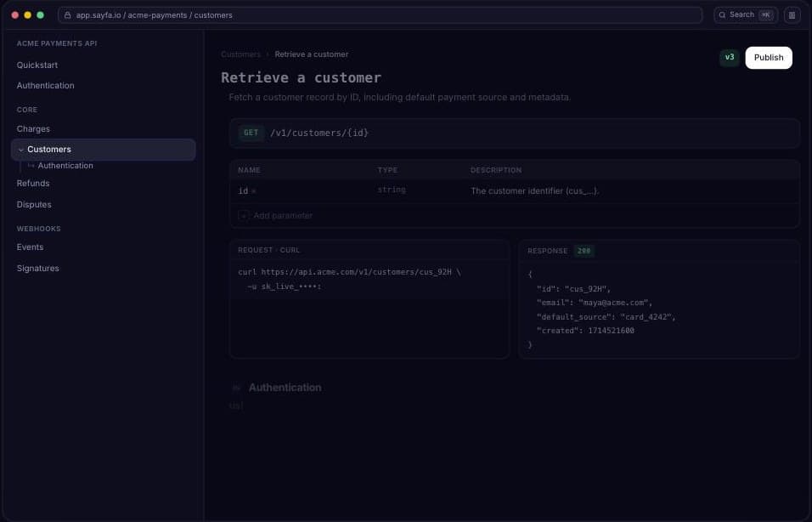The height and width of the screenshot is (522, 812).
Task: Click 'The customer identifier' description cell
Action: pyautogui.click(x=534, y=191)
